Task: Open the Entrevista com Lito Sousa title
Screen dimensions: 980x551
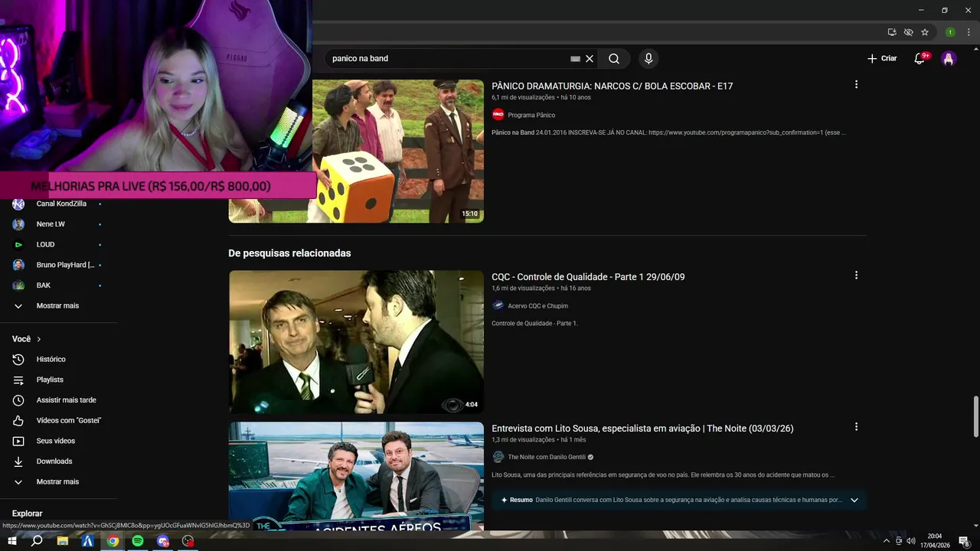Action: (x=642, y=429)
